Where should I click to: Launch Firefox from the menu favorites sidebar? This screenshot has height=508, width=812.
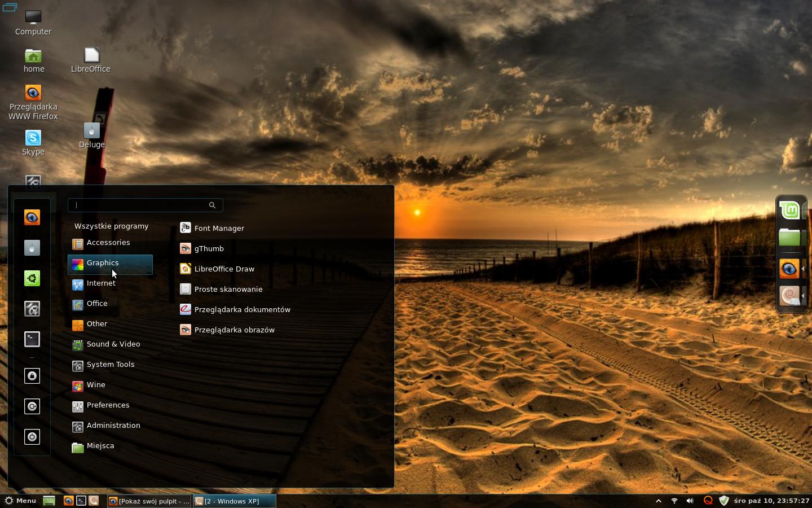tap(32, 217)
